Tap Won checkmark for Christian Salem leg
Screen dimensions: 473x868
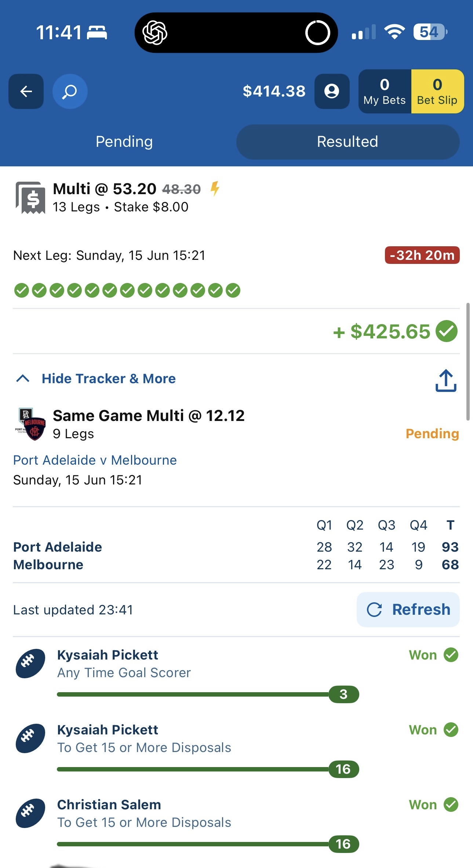pos(451,805)
